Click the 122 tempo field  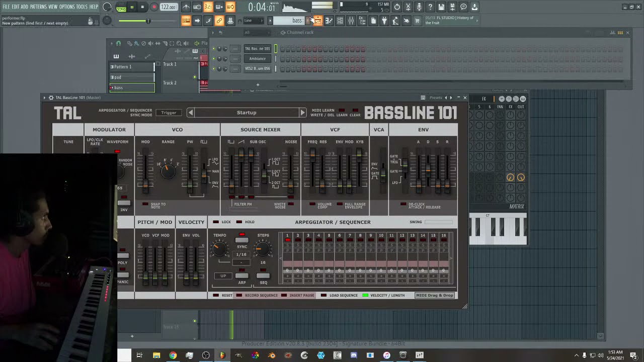(169, 8)
